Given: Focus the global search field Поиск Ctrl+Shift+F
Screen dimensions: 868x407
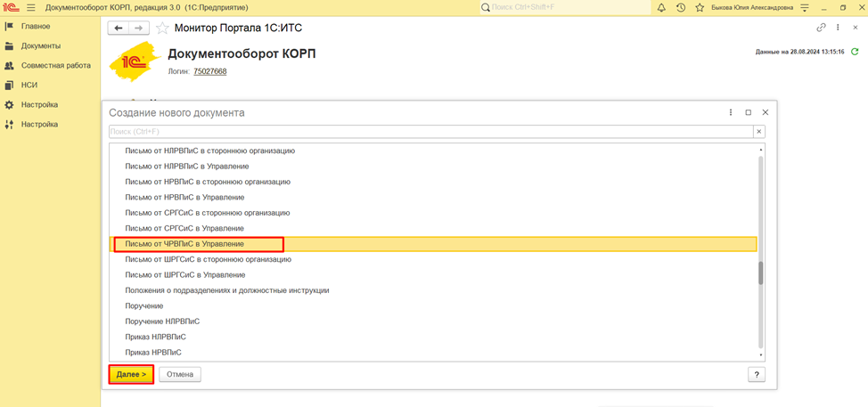Looking at the screenshot, I should [565, 8].
